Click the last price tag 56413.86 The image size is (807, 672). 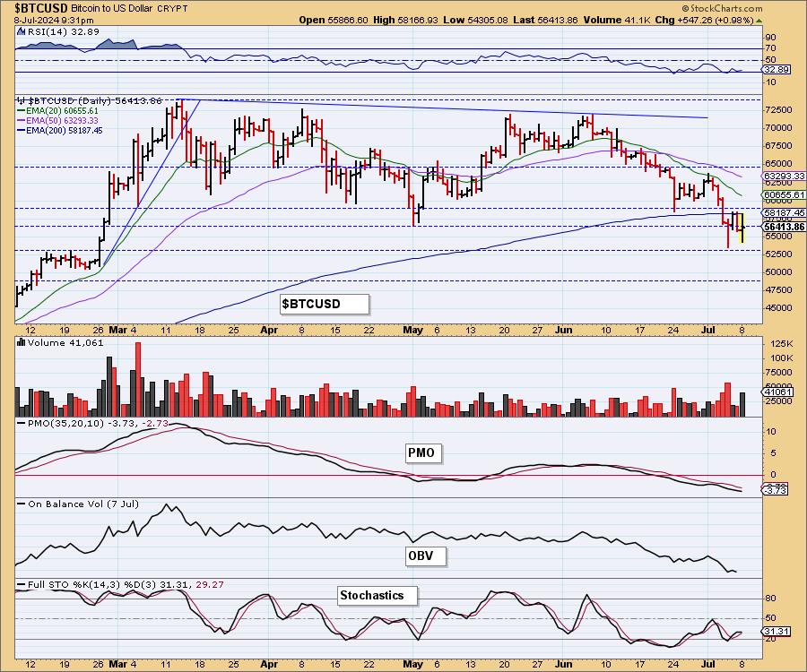pyautogui.click(x=784, y=227)
